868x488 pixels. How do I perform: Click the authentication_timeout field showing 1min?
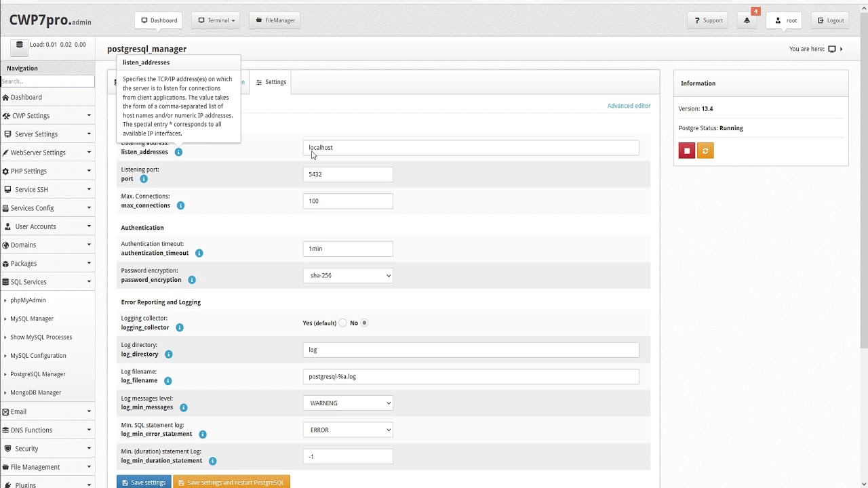[348, 249]
